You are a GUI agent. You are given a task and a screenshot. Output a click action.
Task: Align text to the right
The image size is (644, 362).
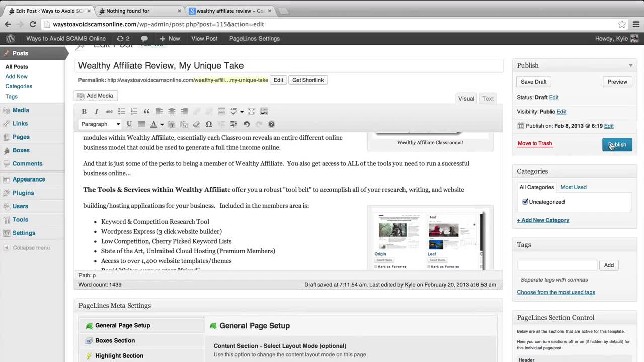[184, 111]
